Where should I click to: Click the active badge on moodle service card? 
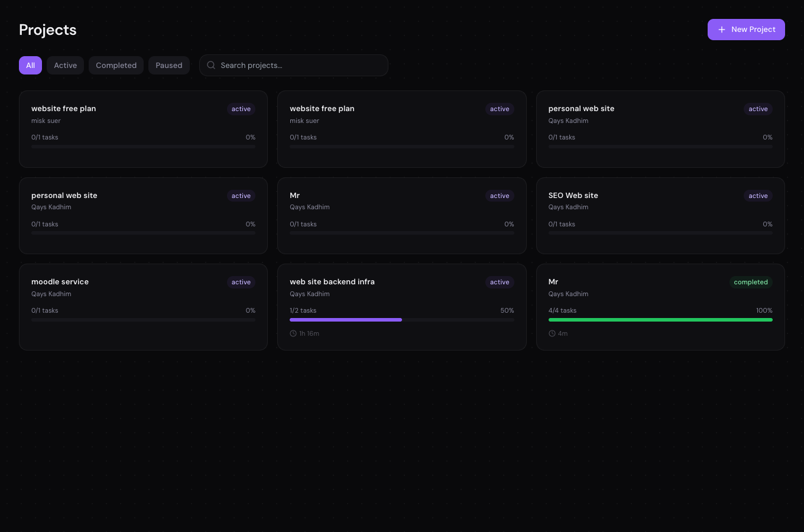241,282
